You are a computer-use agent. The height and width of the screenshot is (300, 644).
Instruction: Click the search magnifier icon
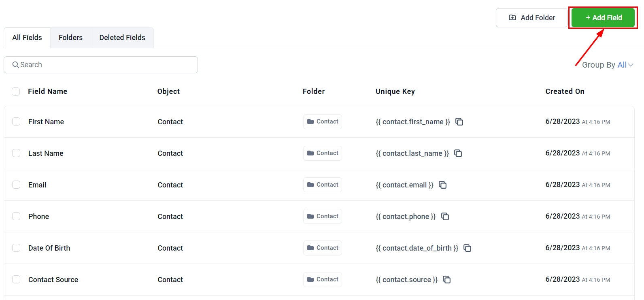coord(16,65)
